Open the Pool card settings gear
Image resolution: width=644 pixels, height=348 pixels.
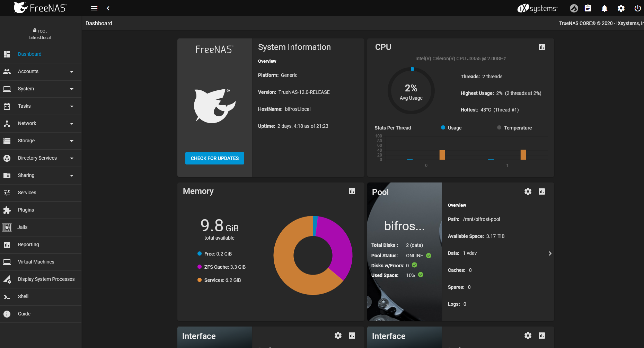[x=528, y=191]
